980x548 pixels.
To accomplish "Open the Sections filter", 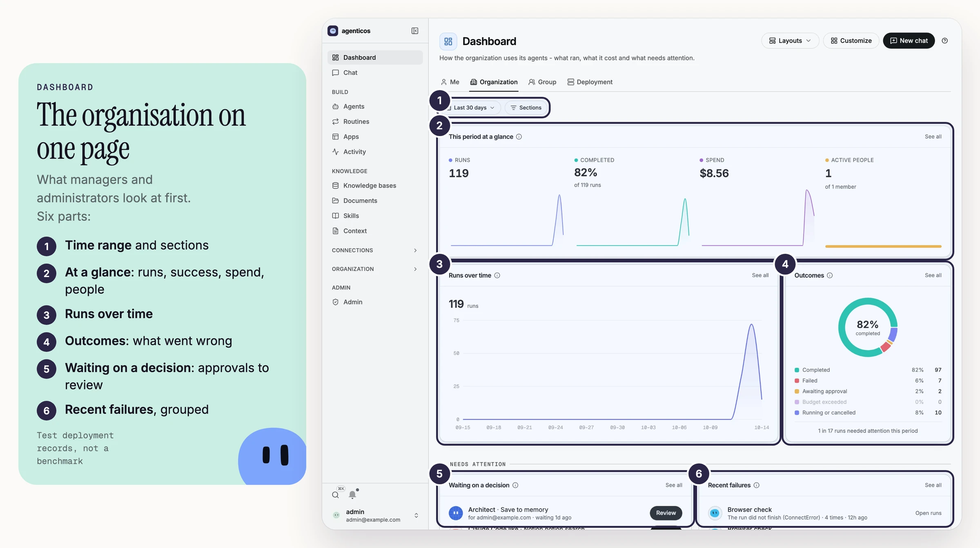I will pos(526,107).
